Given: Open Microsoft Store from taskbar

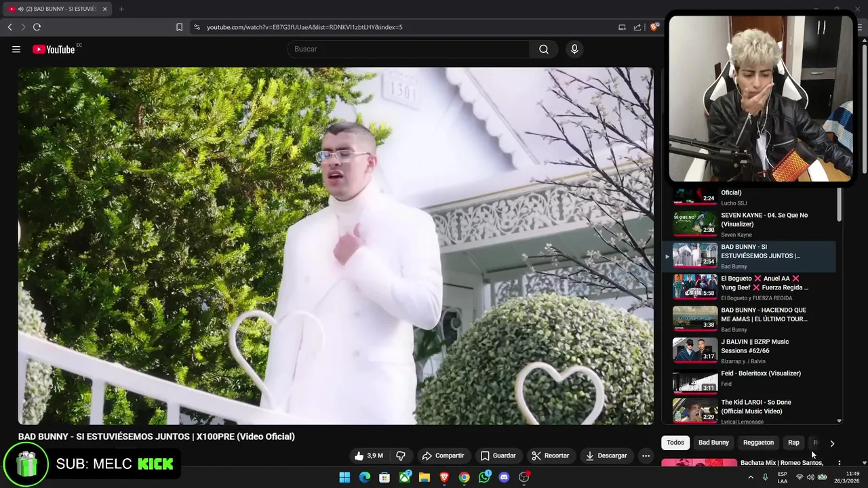Looking at the screenshot, I should coord(384,477).
